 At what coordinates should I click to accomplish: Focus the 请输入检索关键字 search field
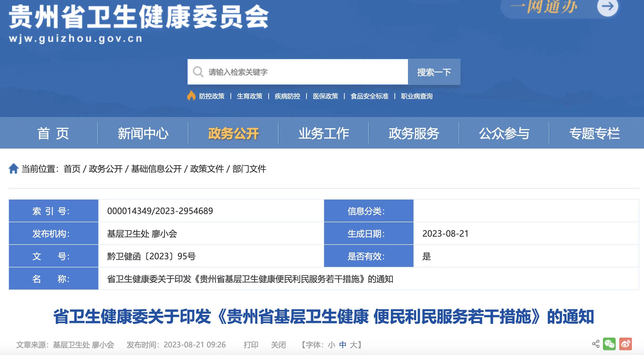tap(302, 72)
